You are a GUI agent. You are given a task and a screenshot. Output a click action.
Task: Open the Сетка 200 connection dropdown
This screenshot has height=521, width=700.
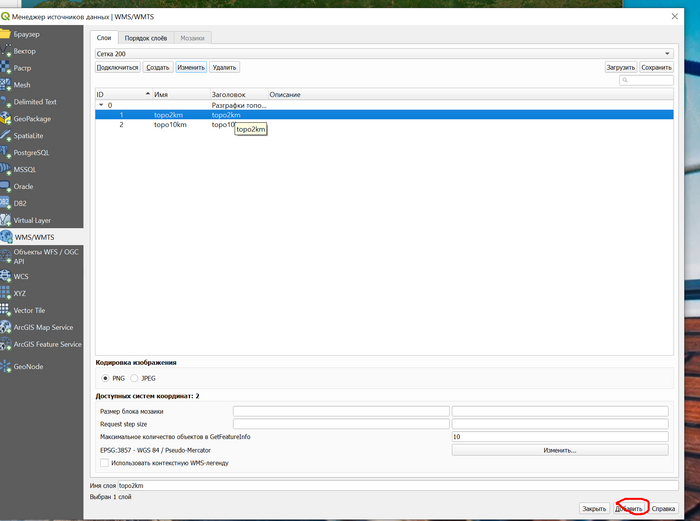(x=384, y=54)
